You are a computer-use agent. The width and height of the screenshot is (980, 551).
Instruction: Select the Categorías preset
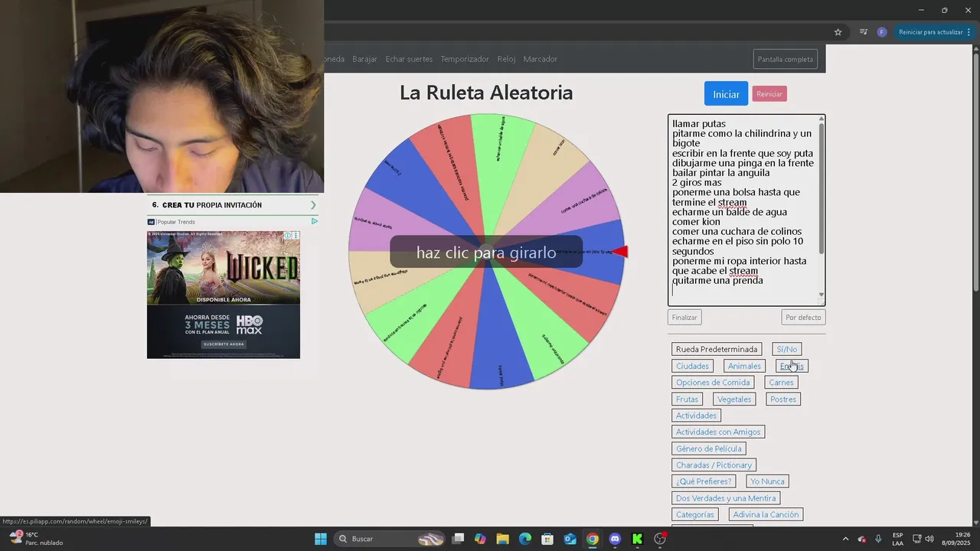point(695,515)
